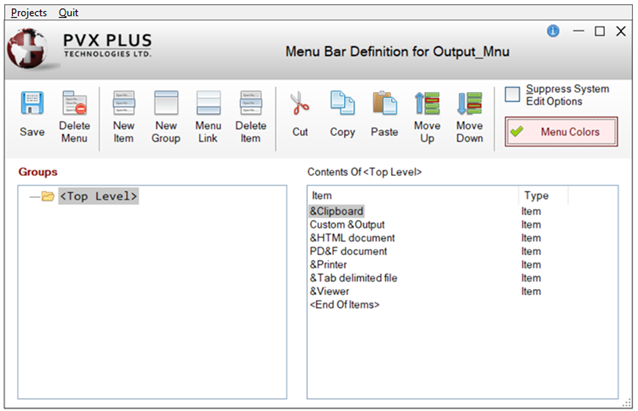The height and width of the screenshot is (411, 638).
Task: Click the Menu Link icon
Action: [208, 105]
